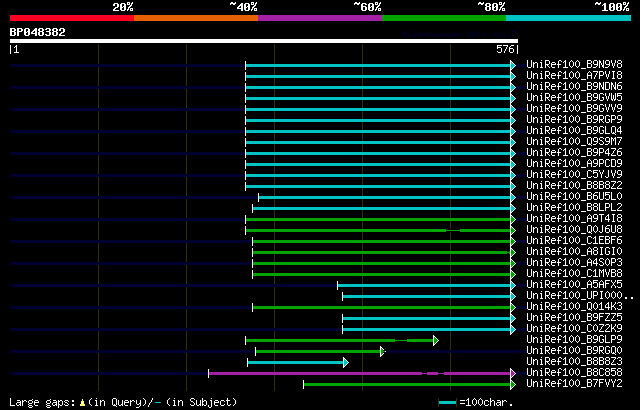
Task: Click the red 20% identity legend segment
Action: click(x=72, y=18)
